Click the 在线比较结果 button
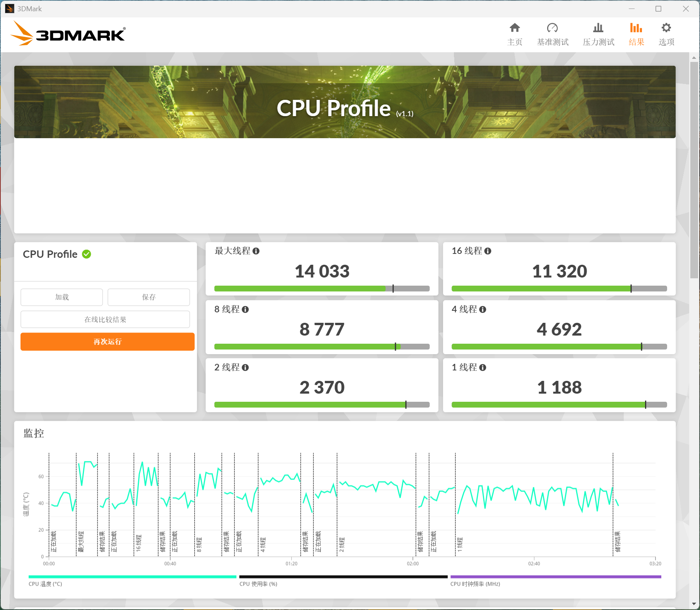This screenshot has width=700, height=610. [x=105, y=319]
